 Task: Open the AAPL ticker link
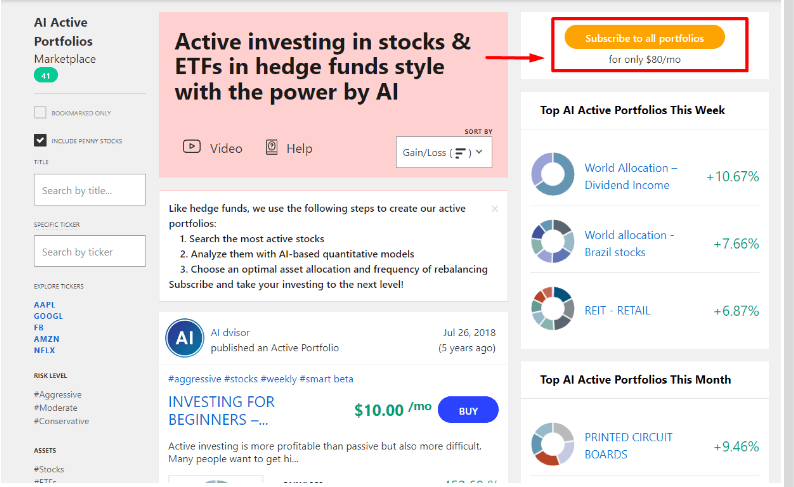pos(45,305)
